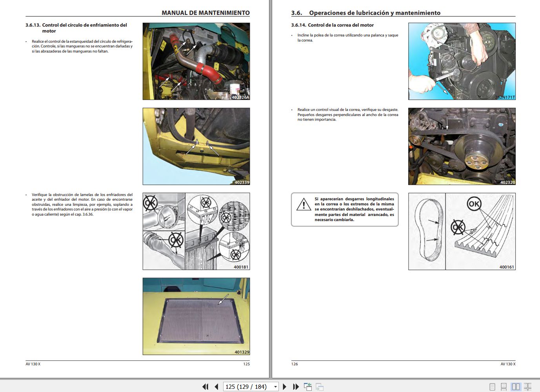This screenshot has height=392, width=540.
Task: Jump to first page with double-arrow icon
Action: [x=205, y=387]
